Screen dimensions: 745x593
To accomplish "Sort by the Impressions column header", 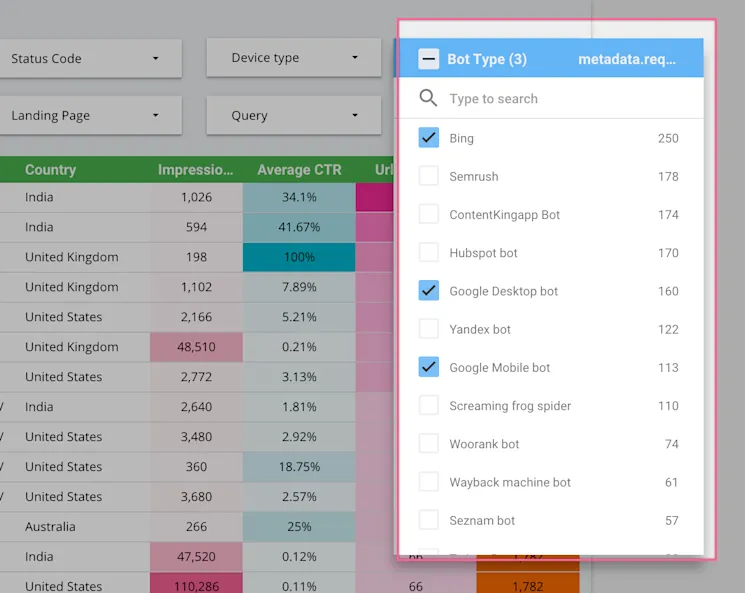I will [x=196, y=170].
